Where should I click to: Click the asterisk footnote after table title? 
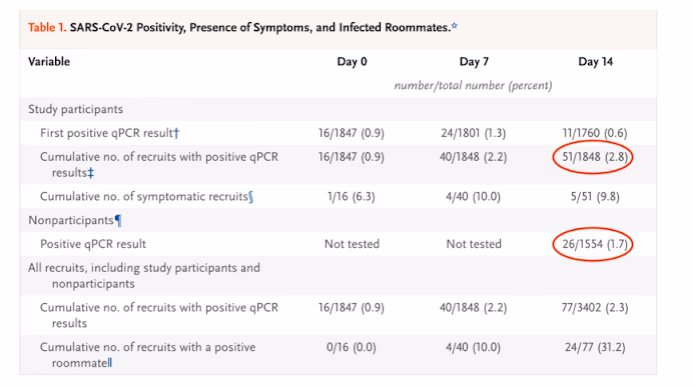[x=454, y=26]
